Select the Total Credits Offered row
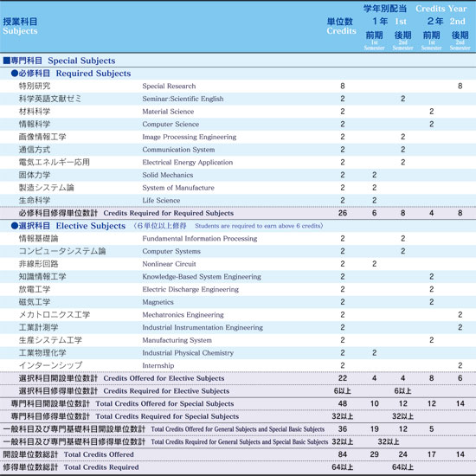The width and height of the screenshot is (476, 476). tap(238, 454)
